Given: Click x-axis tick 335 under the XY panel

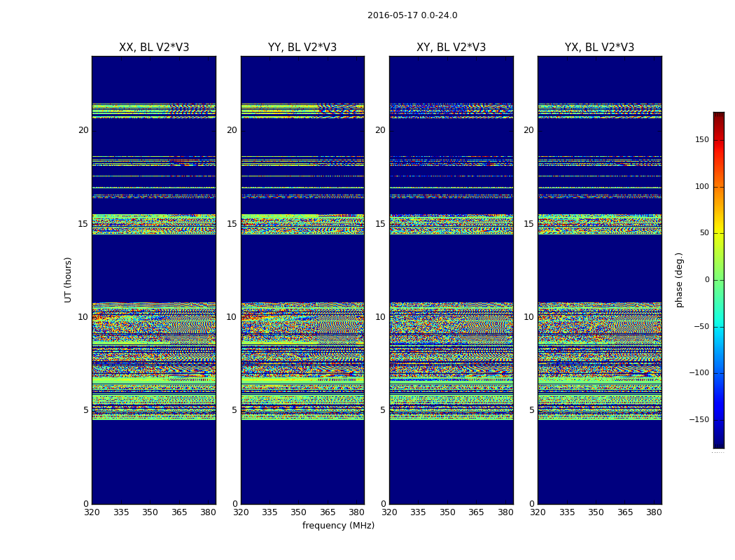Looking at the screenshot, I should [418, 512].
